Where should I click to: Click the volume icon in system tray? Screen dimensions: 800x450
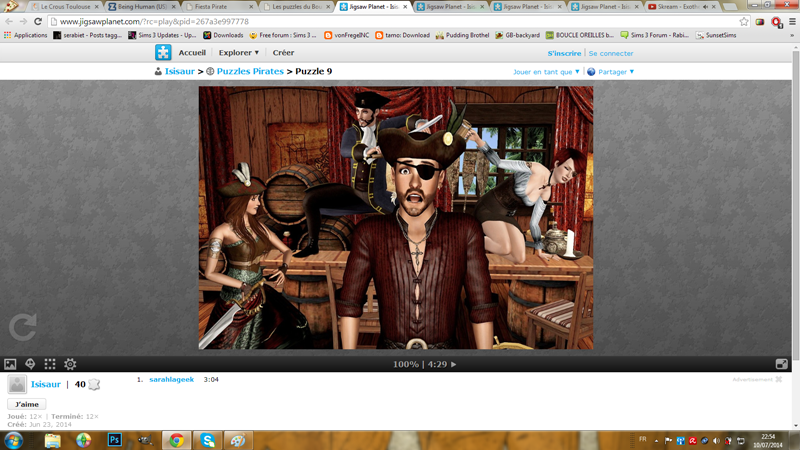(x=716, y=441)
